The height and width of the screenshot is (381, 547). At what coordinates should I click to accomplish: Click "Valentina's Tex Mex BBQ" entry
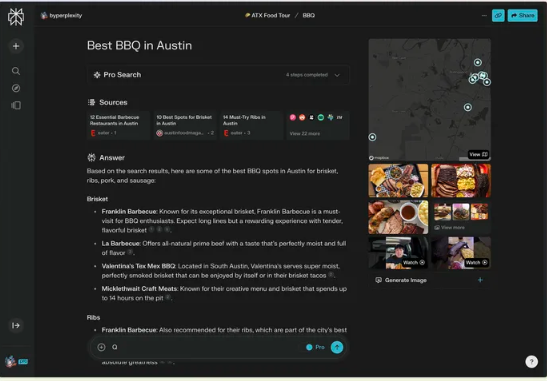pyautogui.click(x=139, y=266)
